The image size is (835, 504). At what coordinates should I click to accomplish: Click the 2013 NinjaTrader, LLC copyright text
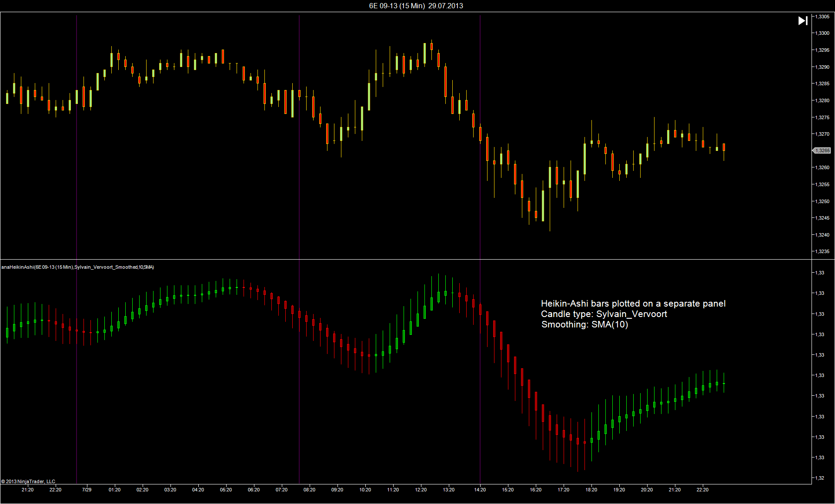tap(28, 481)
